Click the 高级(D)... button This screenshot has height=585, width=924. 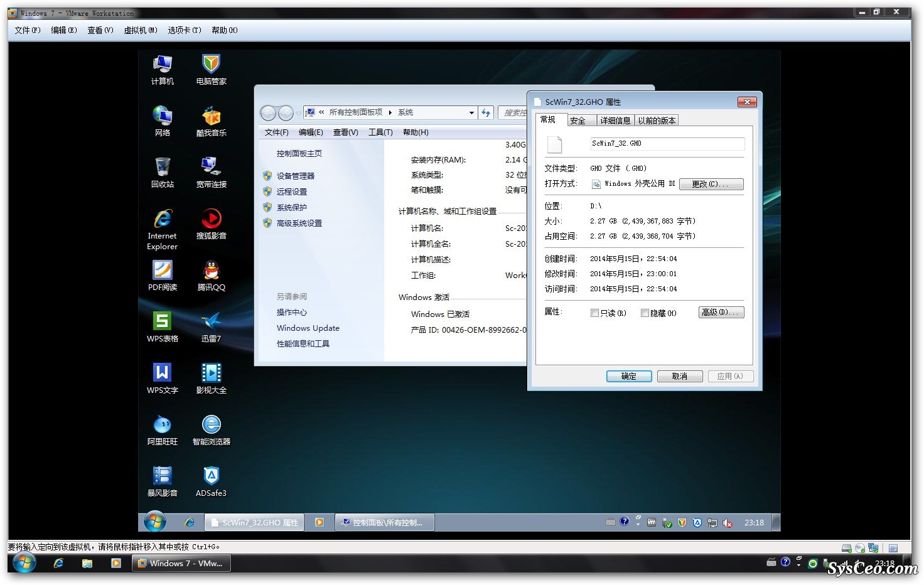(721, 312)
